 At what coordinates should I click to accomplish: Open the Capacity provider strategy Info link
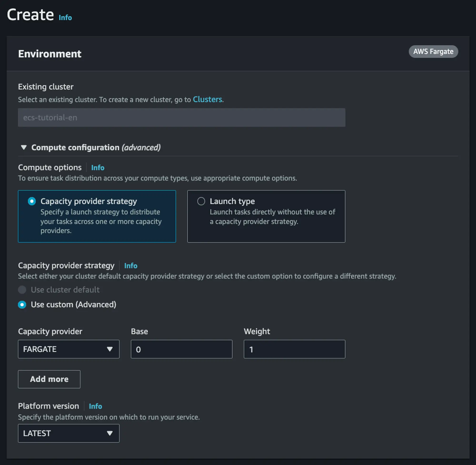[131, 266]
